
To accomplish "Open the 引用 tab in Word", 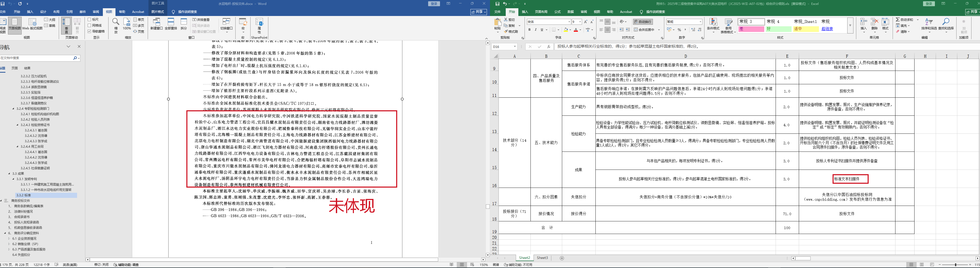I will point(69,12).
